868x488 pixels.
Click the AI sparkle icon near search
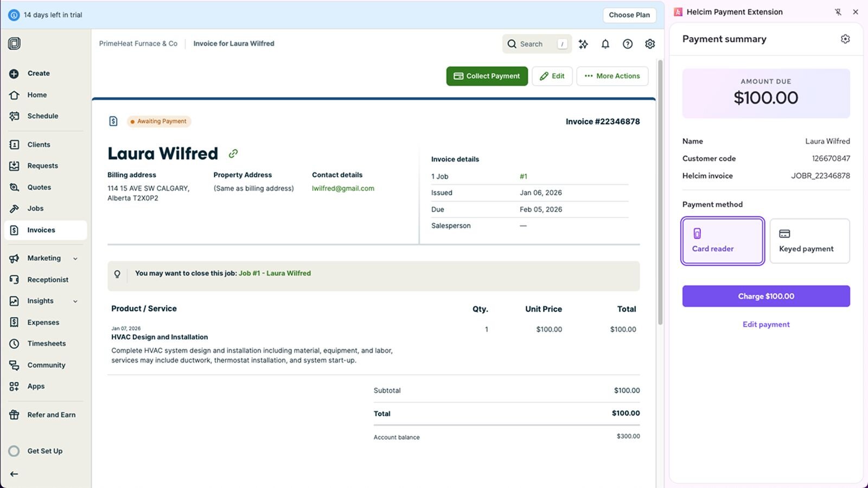click(583, 44)
